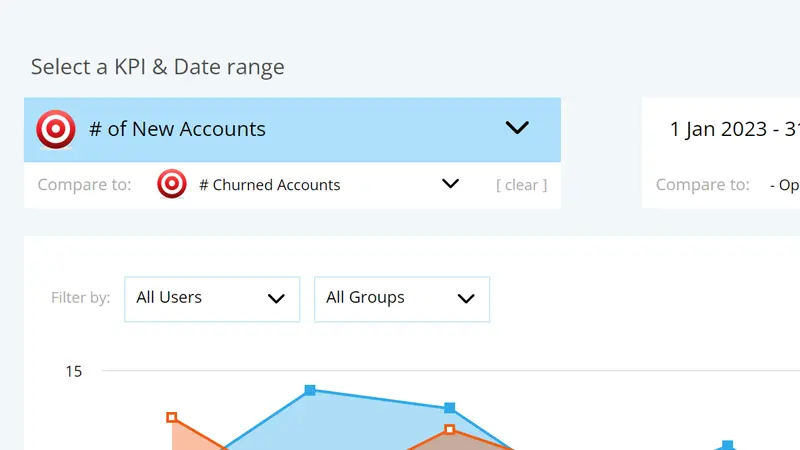Select the highest blue data point on chart

pos(310,390)
